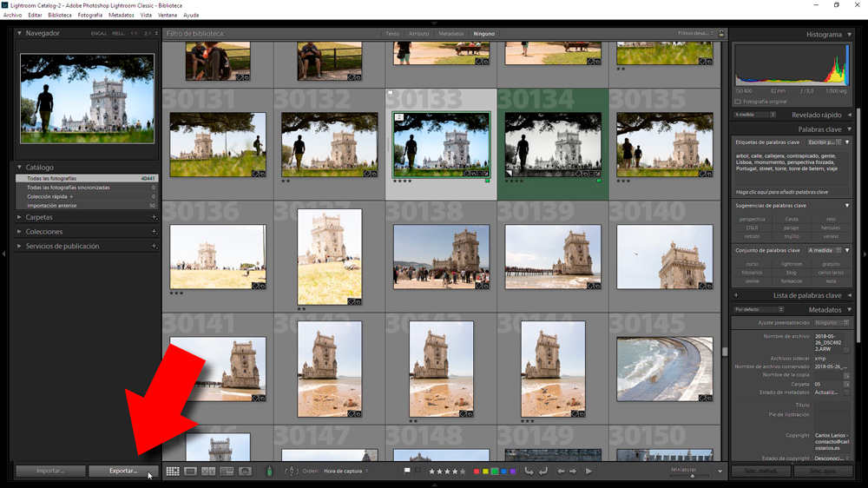Collapse the right panel group side arrow
Screen dimensions: 868x488
click(x=865, y=254)
